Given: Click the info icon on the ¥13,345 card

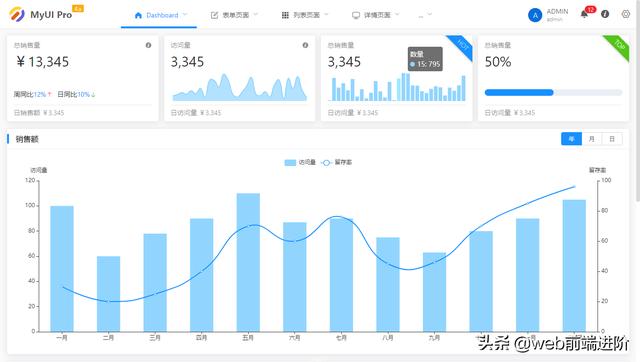Looking at the screenshot, I should click(149, 45).
